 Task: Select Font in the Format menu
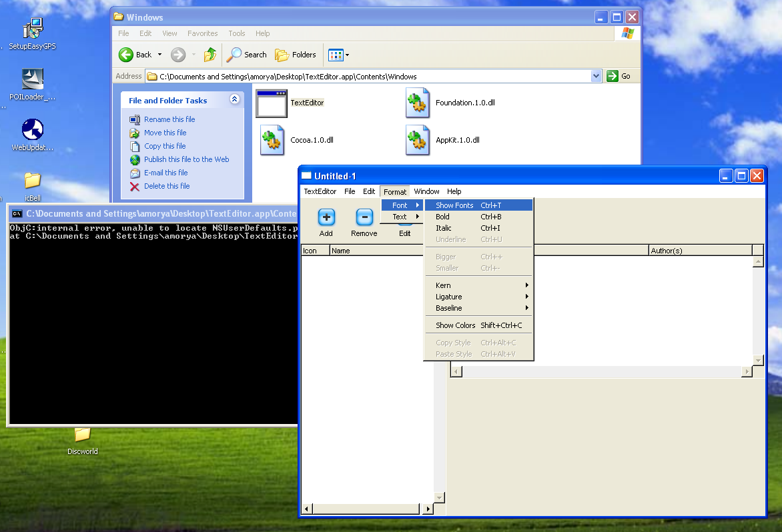click(402, 205)
